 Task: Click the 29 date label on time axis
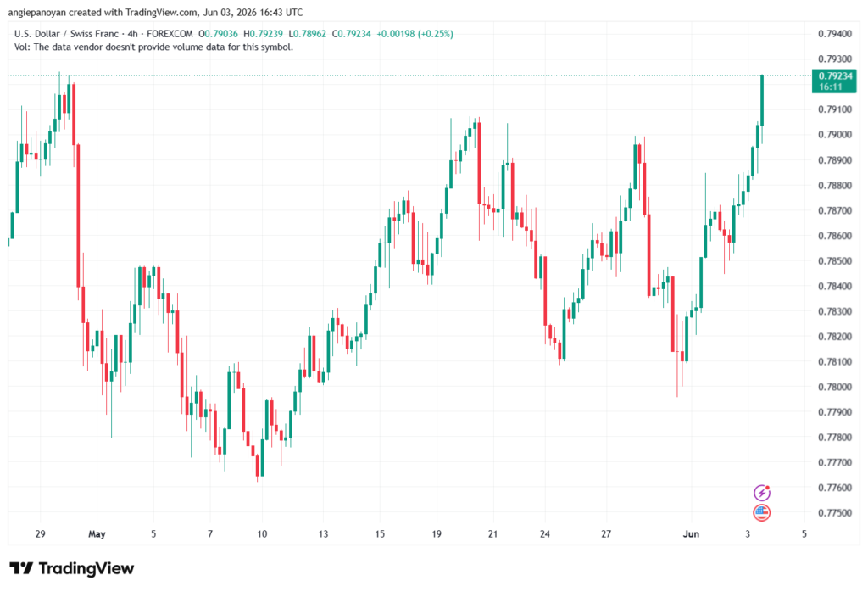(x=40, y=533)
